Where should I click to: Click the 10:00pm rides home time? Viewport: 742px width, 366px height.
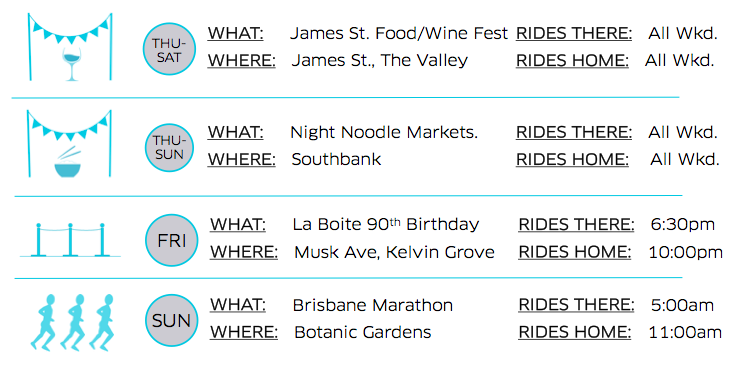685,252
